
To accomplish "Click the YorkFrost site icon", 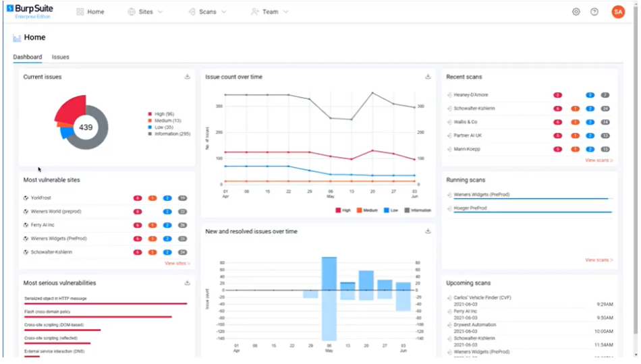I will (26, 198).
